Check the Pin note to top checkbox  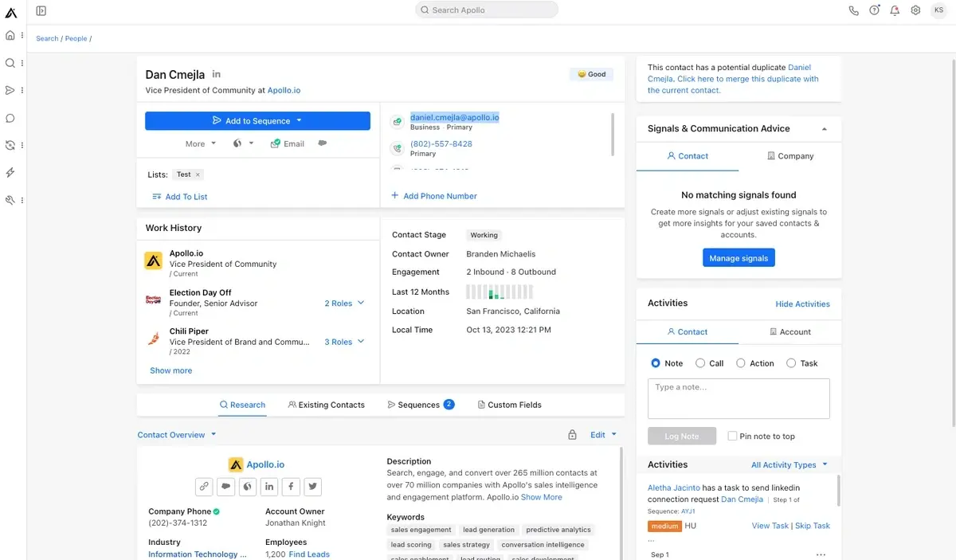[x=732, y=437]
